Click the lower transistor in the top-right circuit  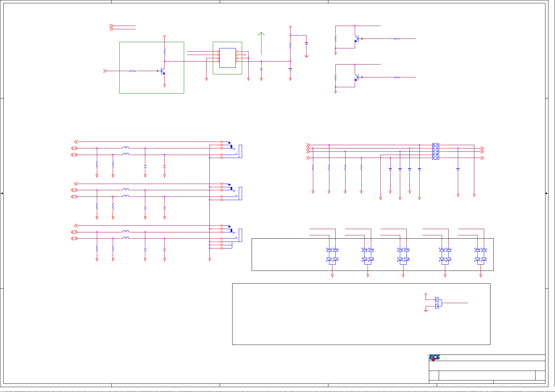(x=356, y=77)
